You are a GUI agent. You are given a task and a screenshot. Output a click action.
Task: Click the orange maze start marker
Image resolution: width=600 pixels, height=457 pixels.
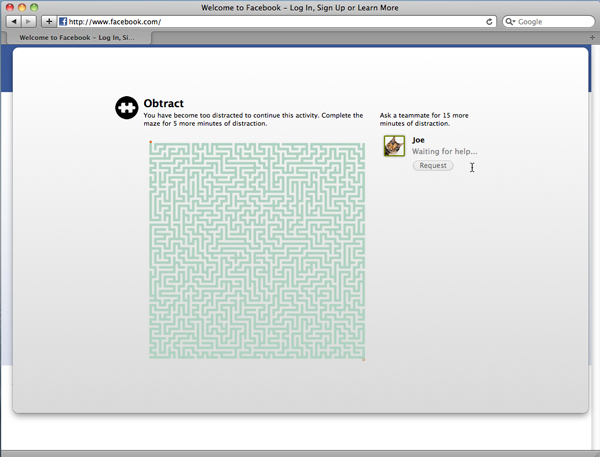point(150,142)
